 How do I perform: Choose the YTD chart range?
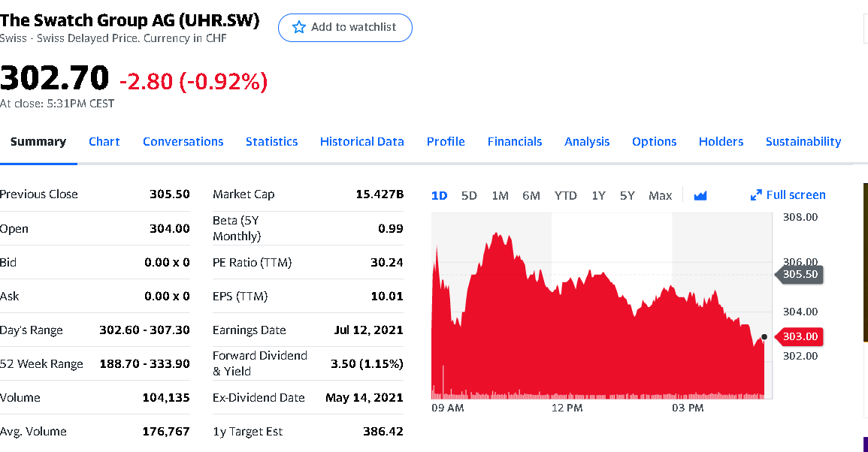click(x=566, y=196)
